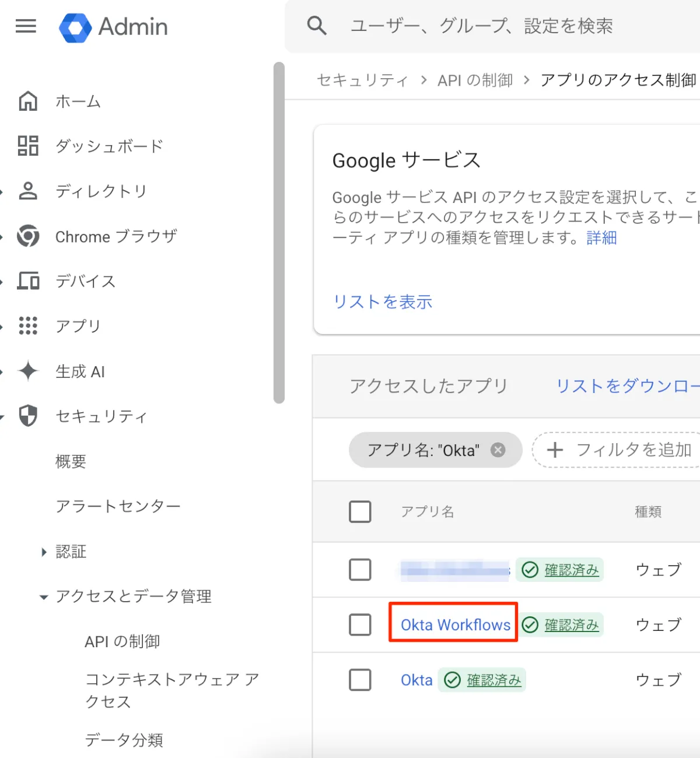Click the デバイス devices icon
This screenshot has width=700, height=758.
[x=28, y=281]
